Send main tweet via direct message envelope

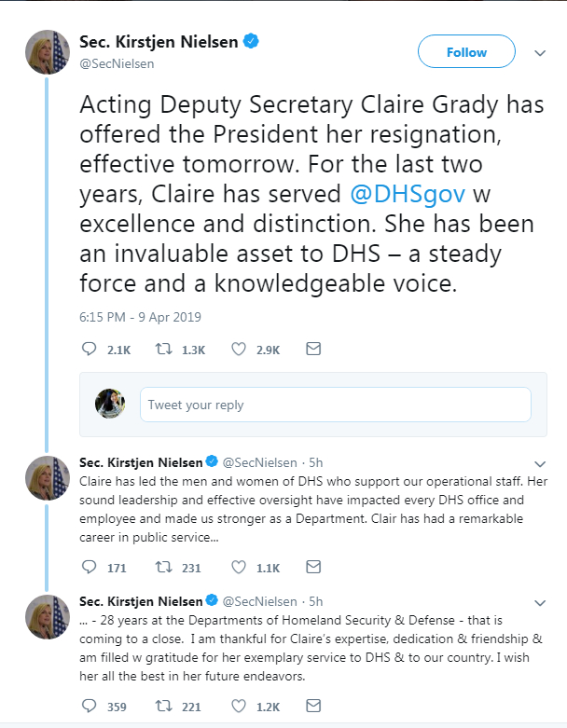tap(313, 349)
